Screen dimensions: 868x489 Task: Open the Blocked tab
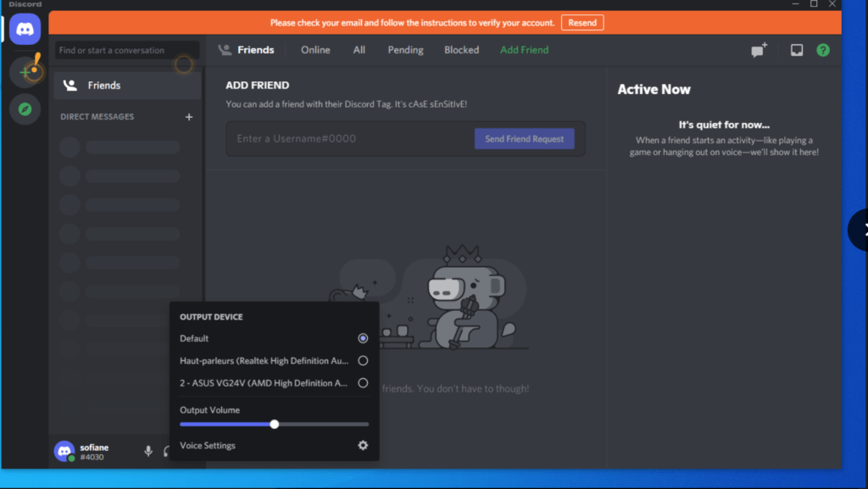point(461,50)
